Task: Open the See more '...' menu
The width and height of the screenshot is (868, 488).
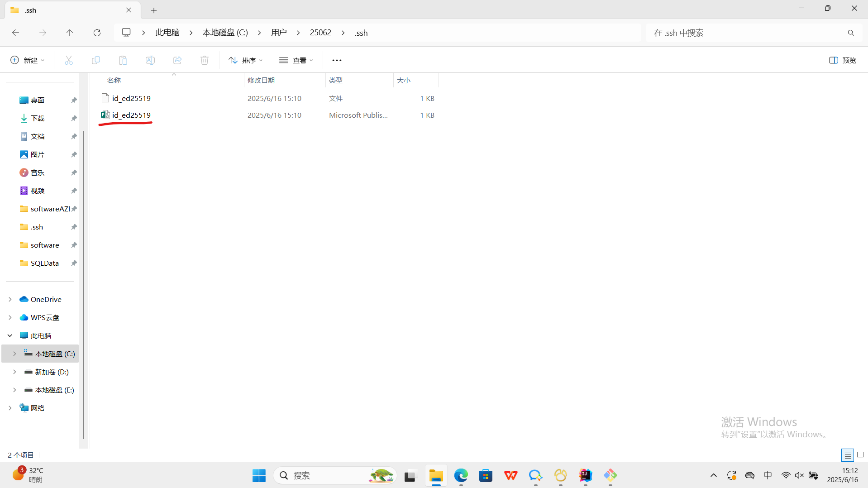Action: point(337,60)
